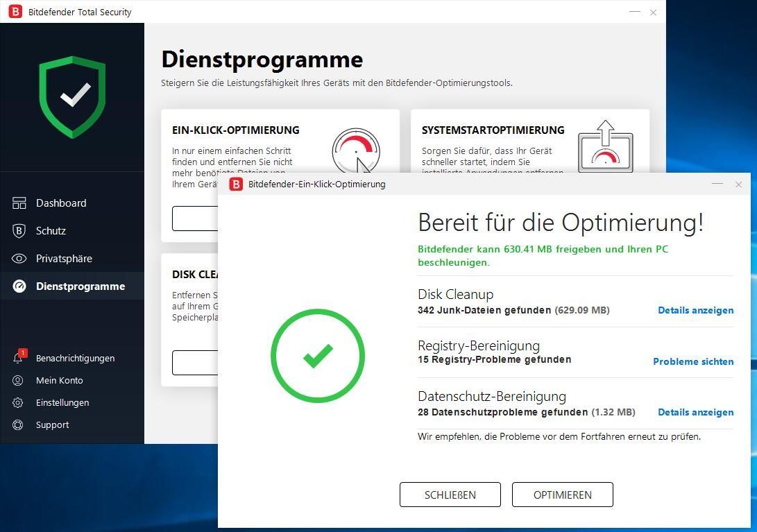
Task: Click the Support lifebuoy icon
Action: pyautogui.click(x=19, y=425)
